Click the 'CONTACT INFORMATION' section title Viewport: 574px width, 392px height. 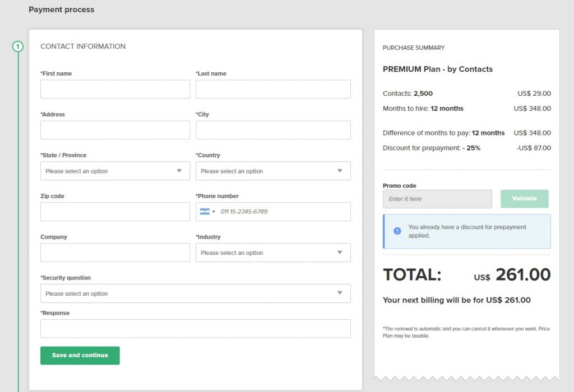(83, 46)
